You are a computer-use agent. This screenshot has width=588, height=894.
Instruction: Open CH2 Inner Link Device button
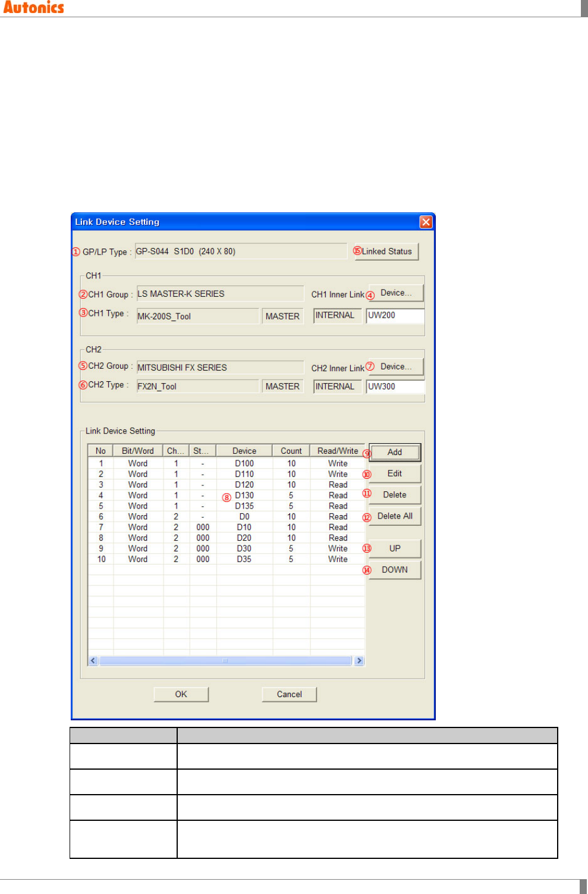point(396,366)
